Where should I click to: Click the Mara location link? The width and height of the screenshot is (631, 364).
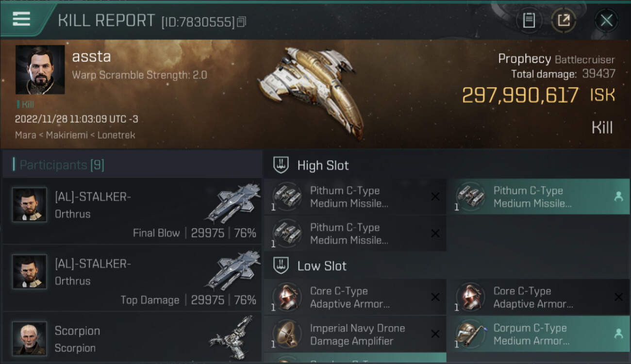[25, 135]
